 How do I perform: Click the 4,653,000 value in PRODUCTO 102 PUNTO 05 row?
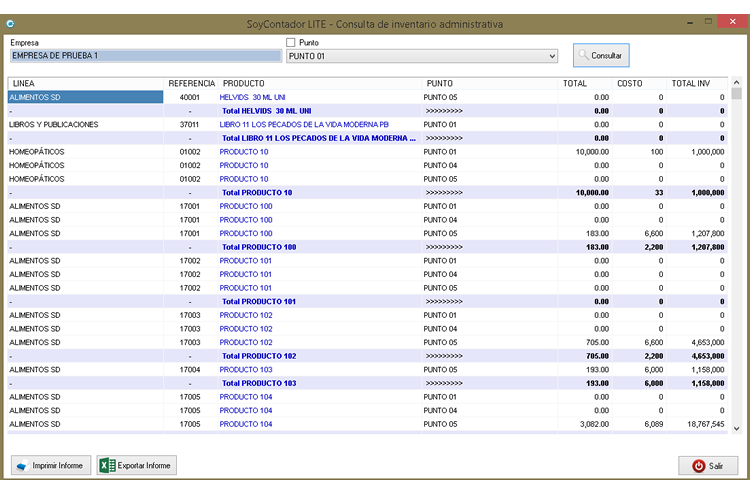click(708, 343)
